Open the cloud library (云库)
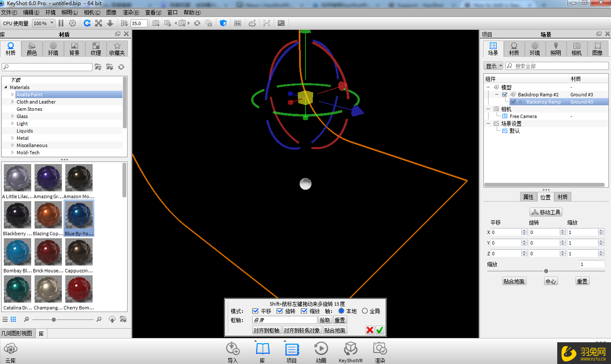Image resolution: width=611 pixels, height=364 pixels. (x=11, y=352)
